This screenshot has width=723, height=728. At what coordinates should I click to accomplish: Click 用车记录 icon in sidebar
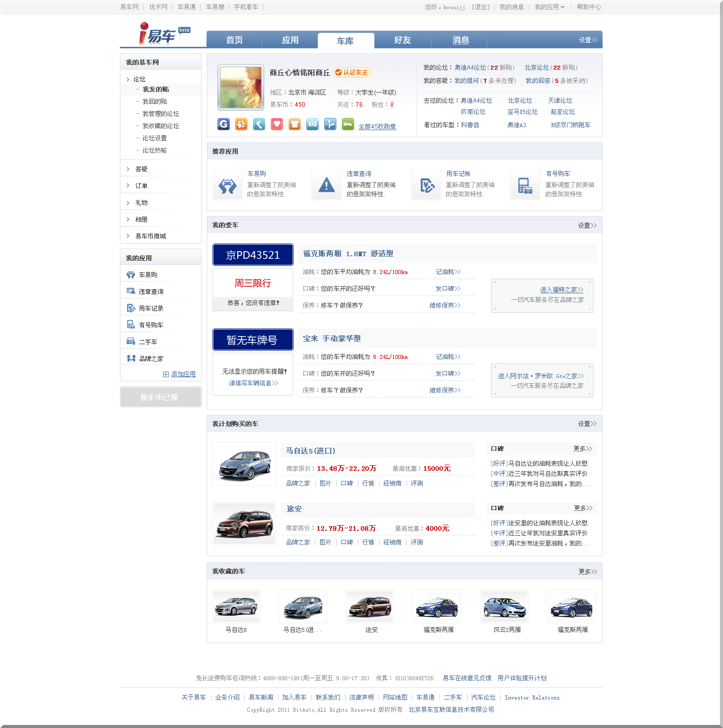click(131, 308)
